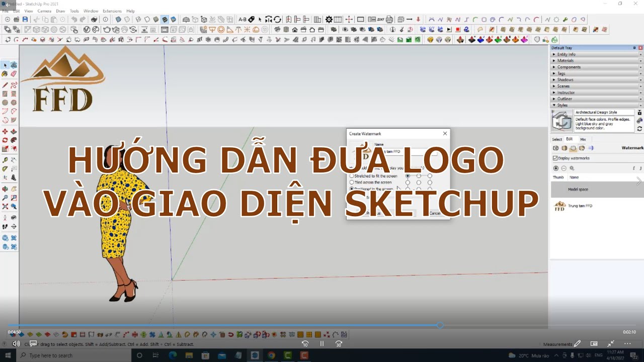Click Cancel in Create Watermark dialog
This screenshot has width=644, height=362.
pyautogui.click(x=435, y=213)
